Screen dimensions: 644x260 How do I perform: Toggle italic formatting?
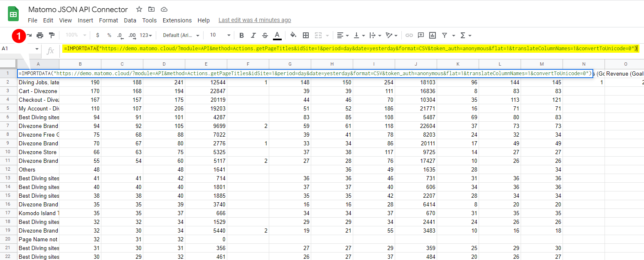[253, 35]
